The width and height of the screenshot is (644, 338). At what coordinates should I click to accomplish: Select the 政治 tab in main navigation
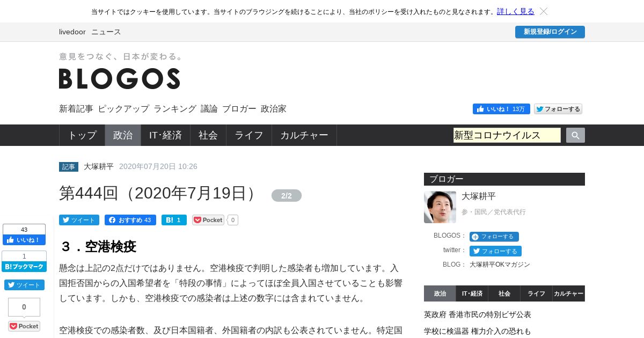click(x=123, y=135)
